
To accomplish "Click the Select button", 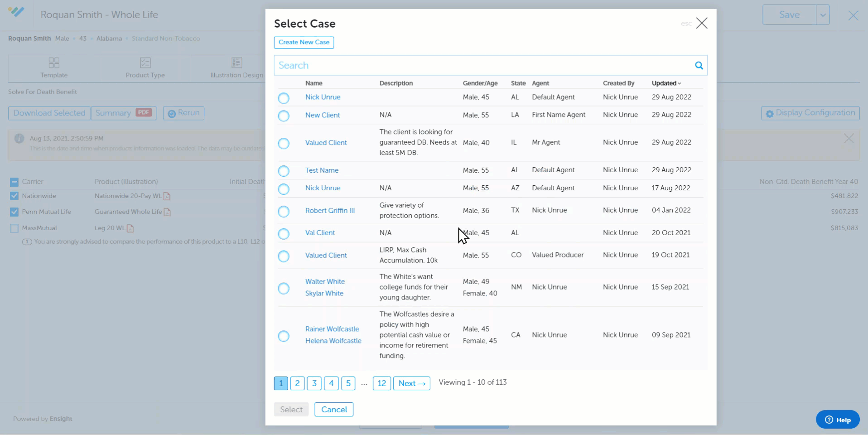I will 291,410.
